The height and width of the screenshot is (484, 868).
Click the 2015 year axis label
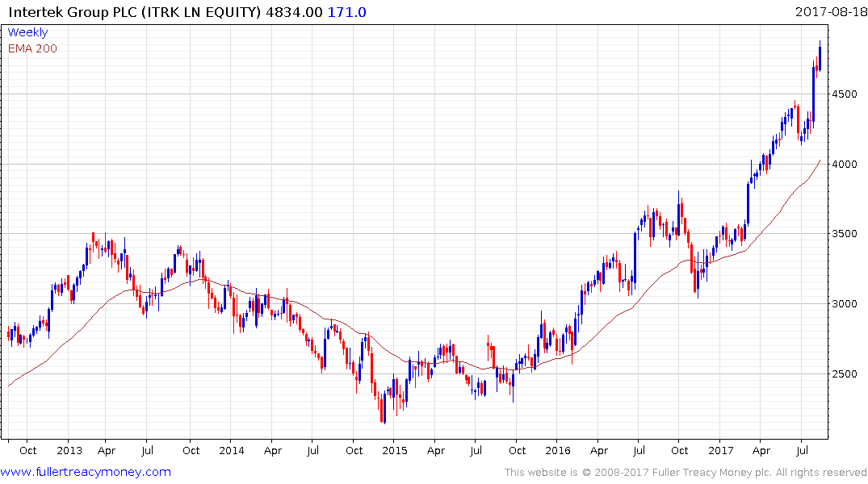click(x=395, y=450)
